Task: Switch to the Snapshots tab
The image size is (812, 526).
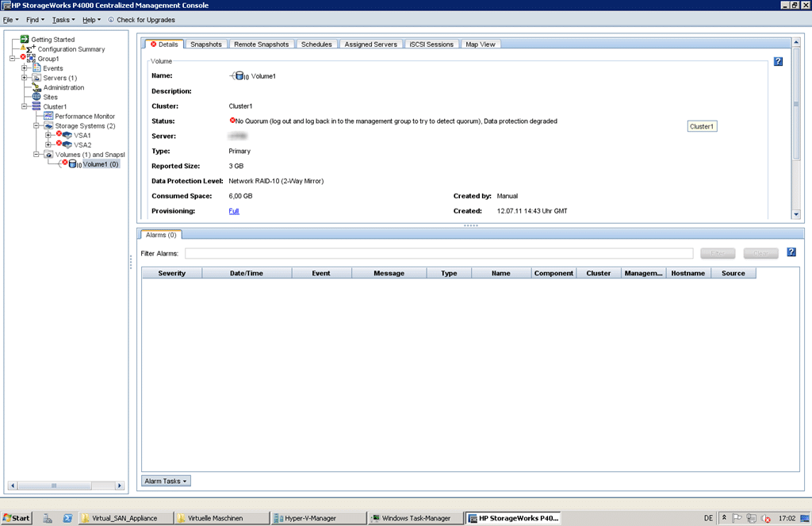Action: pos(205,44)
